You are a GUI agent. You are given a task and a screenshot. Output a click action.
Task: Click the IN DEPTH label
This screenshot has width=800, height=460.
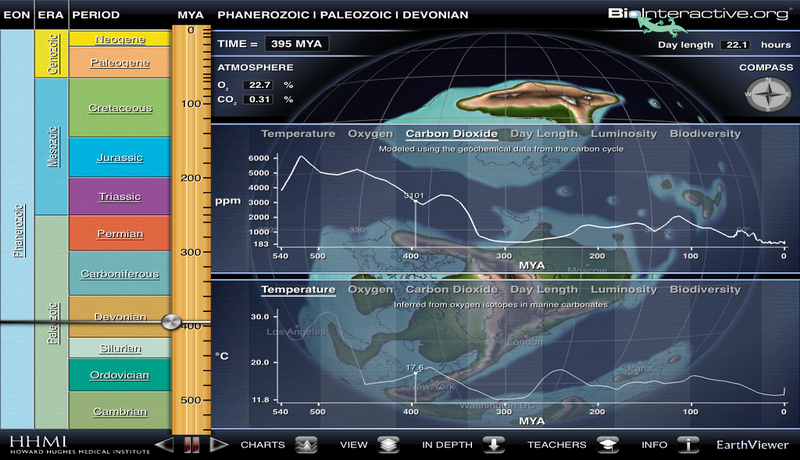447,445
